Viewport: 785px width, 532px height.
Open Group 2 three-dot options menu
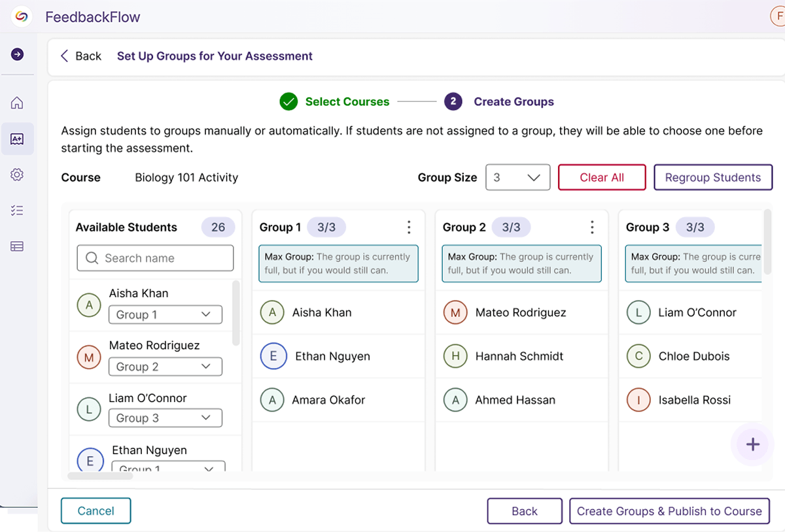click(x=592, y=227)
